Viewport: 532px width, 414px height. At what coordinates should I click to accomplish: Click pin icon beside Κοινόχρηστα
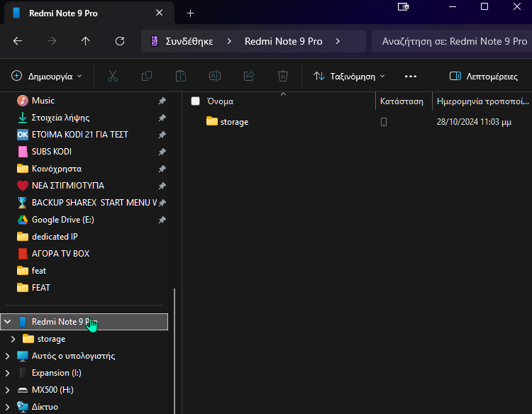point(162,169)
